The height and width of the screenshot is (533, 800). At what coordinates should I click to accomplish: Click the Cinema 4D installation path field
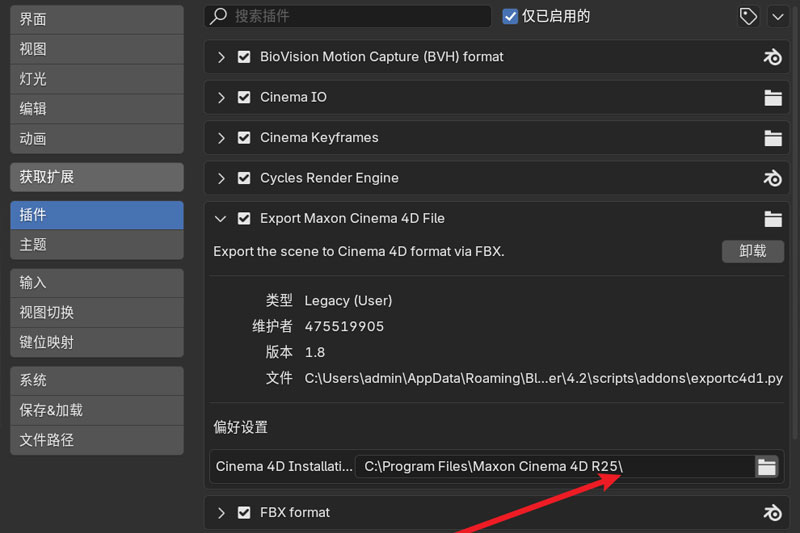coord(555,467)
